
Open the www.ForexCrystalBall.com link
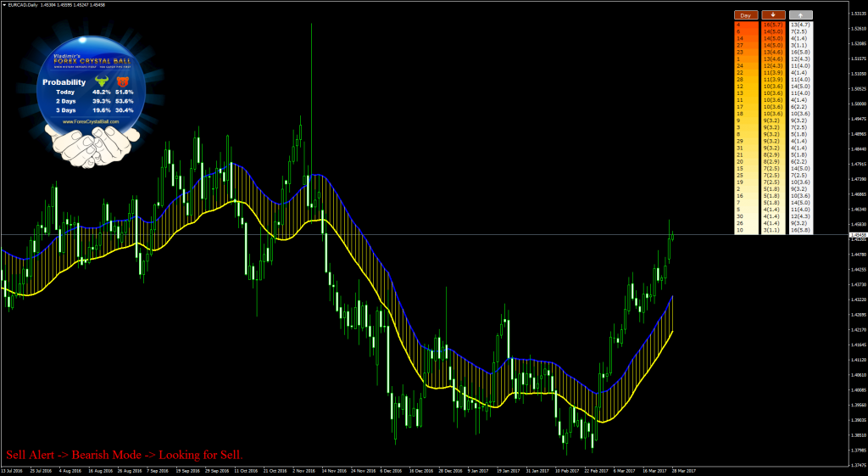[x=91, y=122]
